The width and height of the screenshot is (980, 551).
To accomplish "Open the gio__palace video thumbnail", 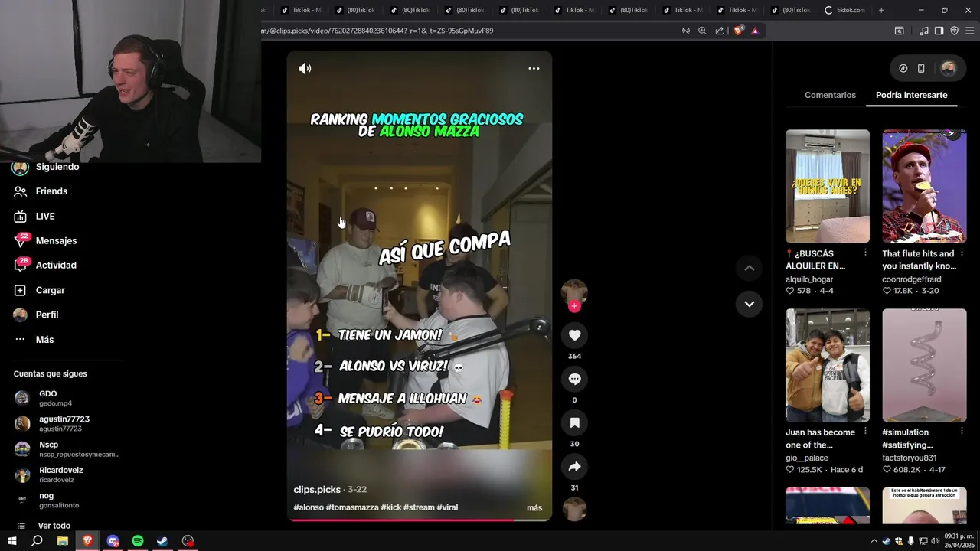I will click(x=828, y=365).
